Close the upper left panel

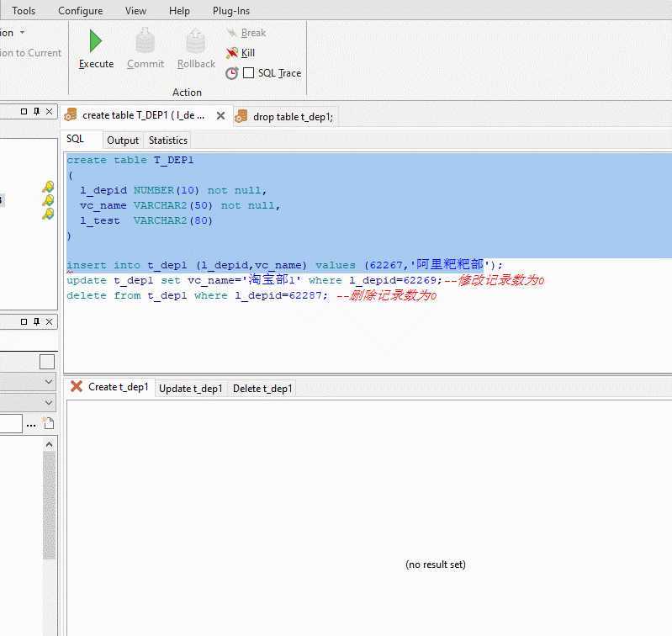(x=50, y=111)
